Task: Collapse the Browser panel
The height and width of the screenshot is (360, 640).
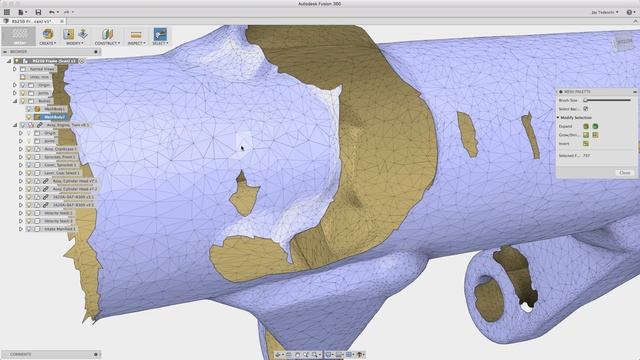Action: 5,52
